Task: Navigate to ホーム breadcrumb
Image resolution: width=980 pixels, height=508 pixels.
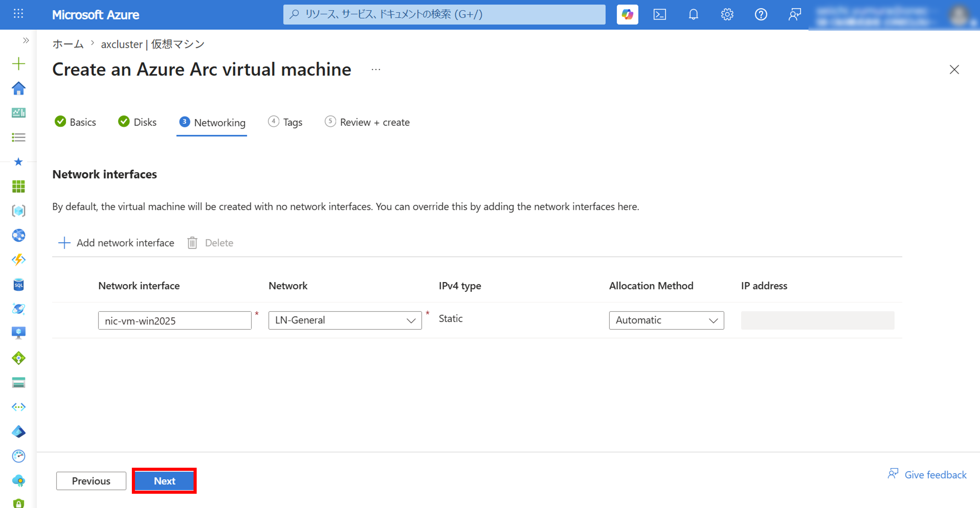Action: tap(68, 44)
